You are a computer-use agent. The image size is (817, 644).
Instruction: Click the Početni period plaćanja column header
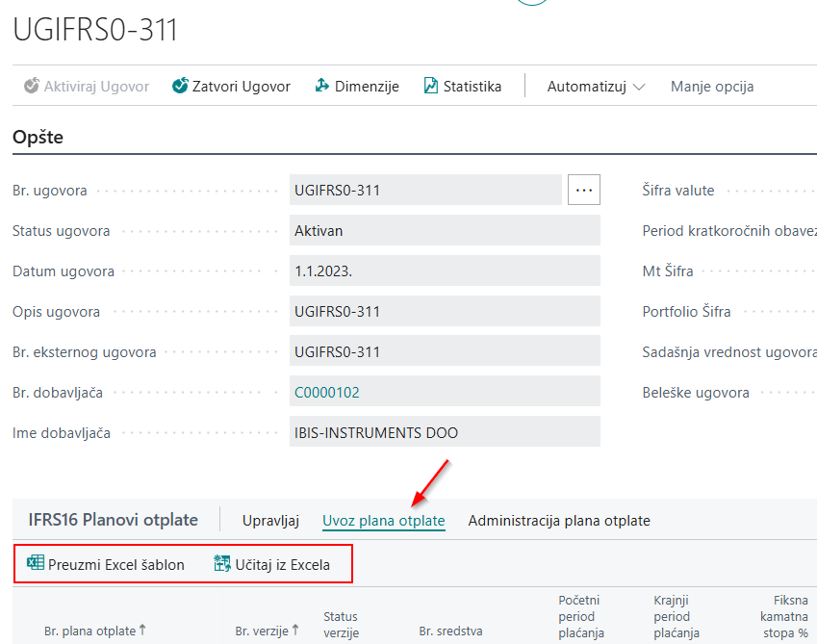tap(581, 616)
